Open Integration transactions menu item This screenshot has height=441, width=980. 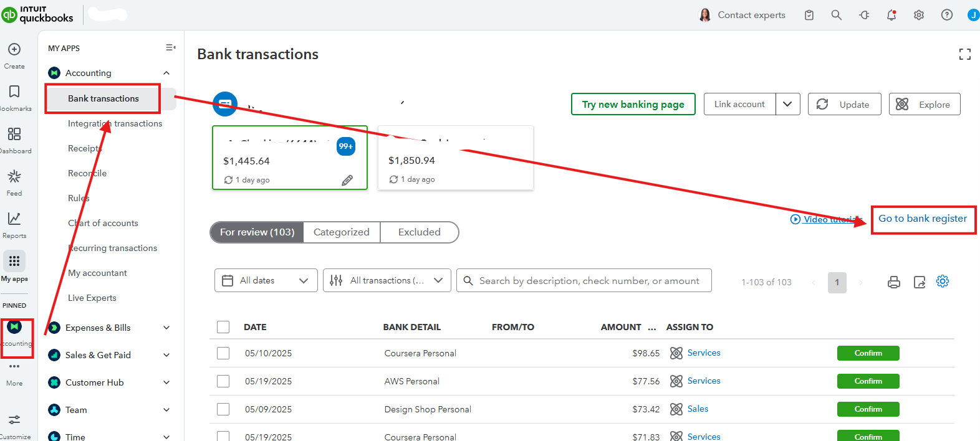point(115,123)
